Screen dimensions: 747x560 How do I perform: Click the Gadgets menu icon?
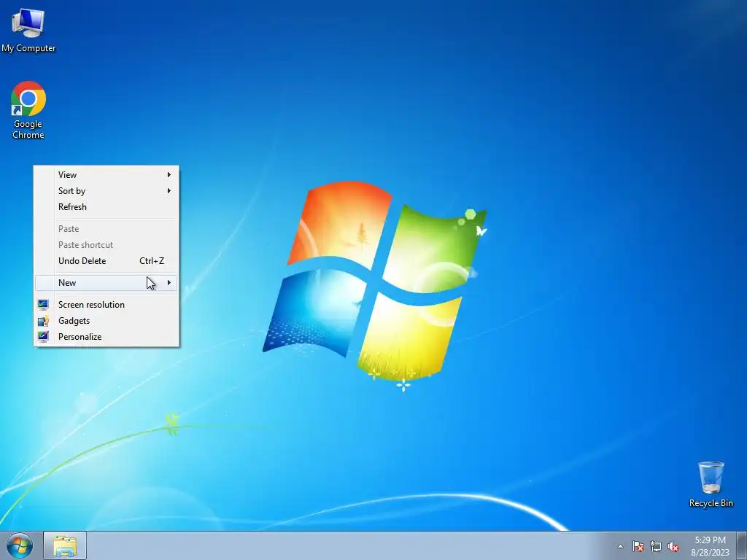tap(43, 321)
